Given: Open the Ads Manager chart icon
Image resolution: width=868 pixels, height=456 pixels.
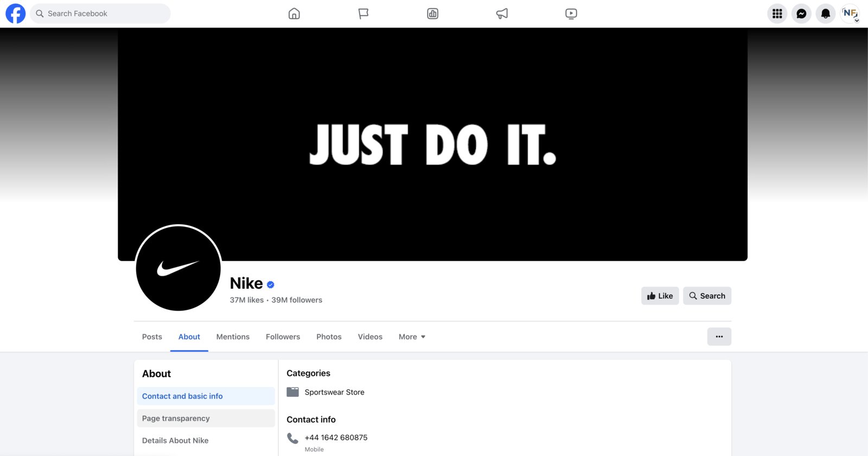Looking at the screenshot, I should click(432, 14).
